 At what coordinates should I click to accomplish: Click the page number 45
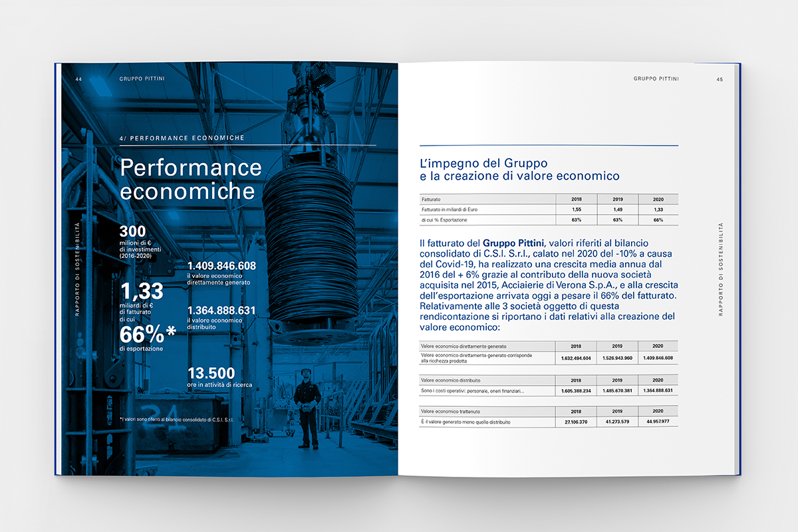[x=720, y=80]
